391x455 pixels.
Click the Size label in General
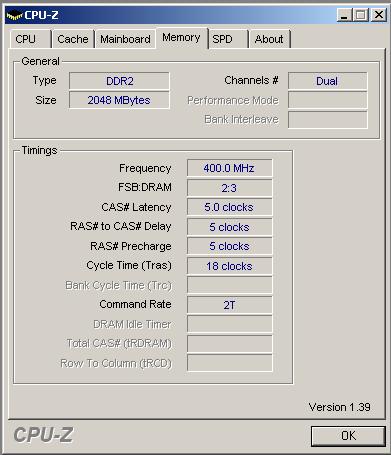[x=46, y=100]
